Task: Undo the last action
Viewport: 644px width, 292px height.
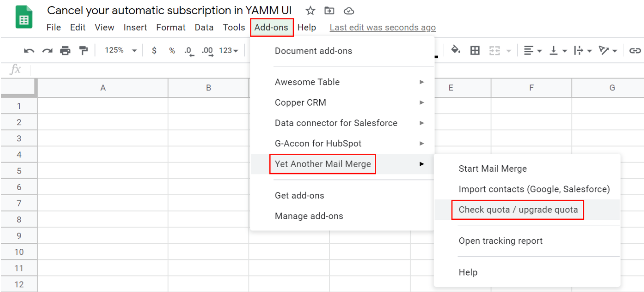Action: point(29,51)
